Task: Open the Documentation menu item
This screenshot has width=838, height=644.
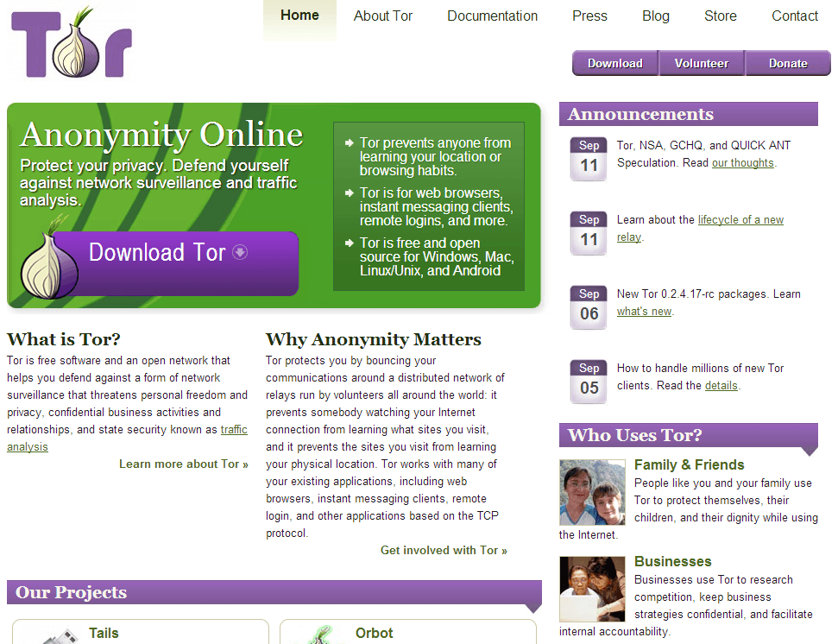Action: [492, 16]
